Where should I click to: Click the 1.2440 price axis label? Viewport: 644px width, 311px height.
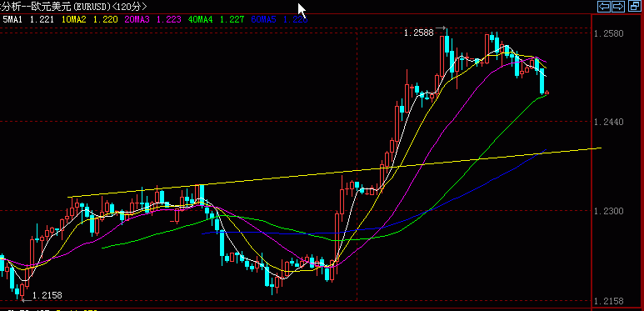pos(609,122)
